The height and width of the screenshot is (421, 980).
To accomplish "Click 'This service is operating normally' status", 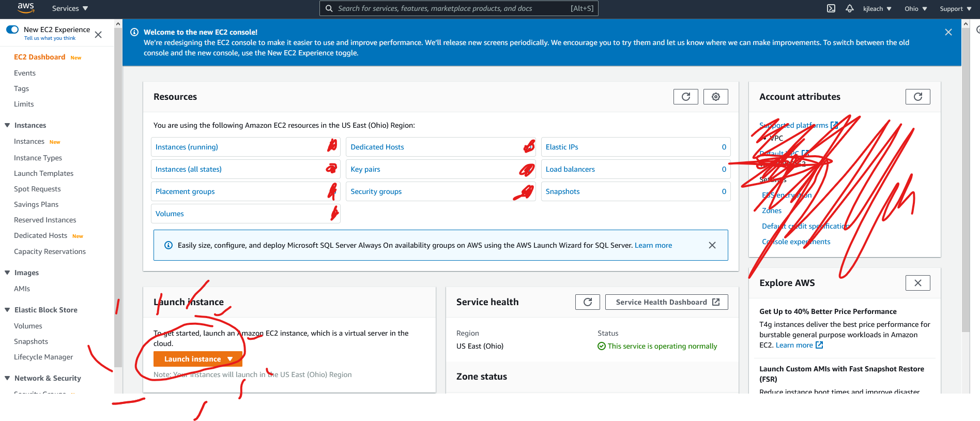I will (x=657, y=346).
